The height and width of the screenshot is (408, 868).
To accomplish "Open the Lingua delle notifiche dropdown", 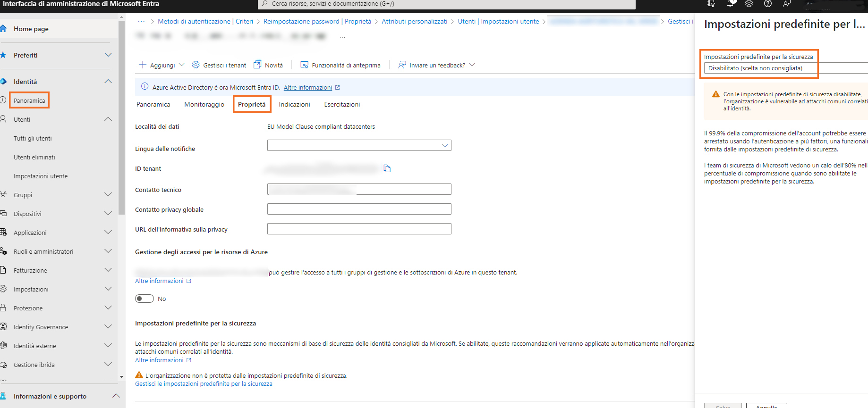I will 359,145.
